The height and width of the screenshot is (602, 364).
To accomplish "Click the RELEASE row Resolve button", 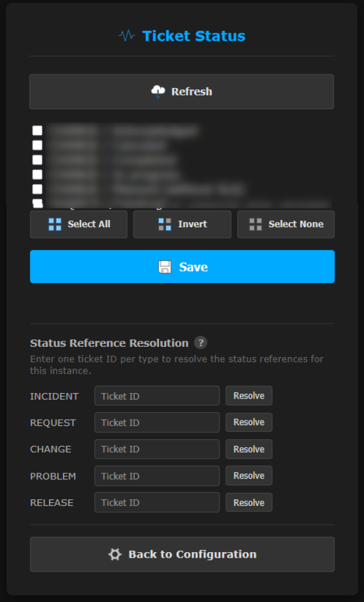I will click(249, 502).
